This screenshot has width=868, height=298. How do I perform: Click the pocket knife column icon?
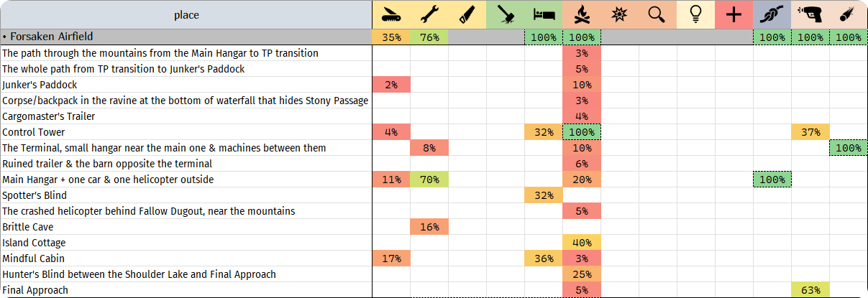point(391,15)
